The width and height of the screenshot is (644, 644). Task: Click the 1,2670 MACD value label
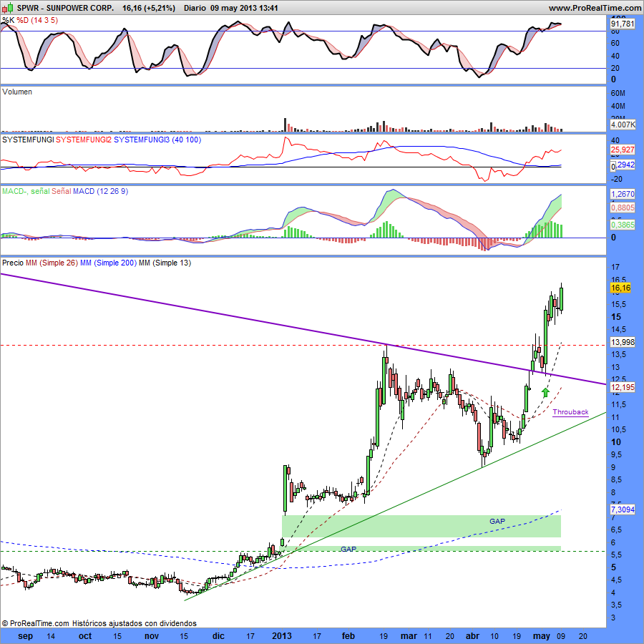pyautogui.click(x=623, y=194)
